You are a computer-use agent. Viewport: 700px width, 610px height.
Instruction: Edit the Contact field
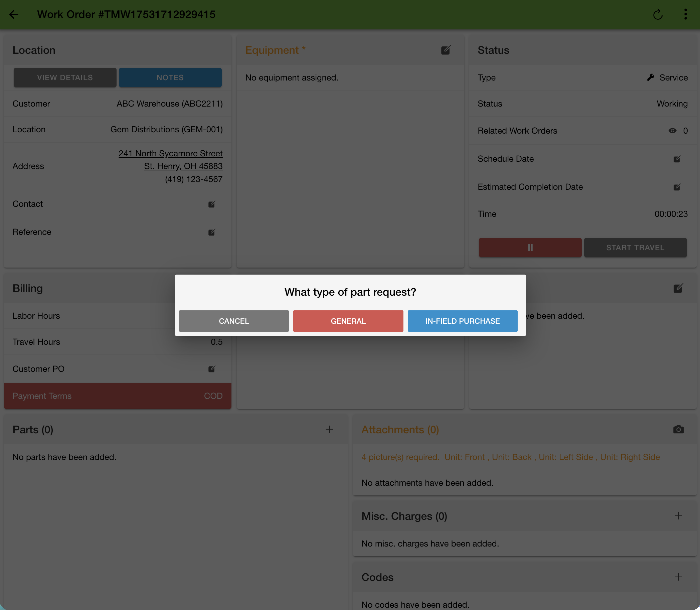click(212, 204)
